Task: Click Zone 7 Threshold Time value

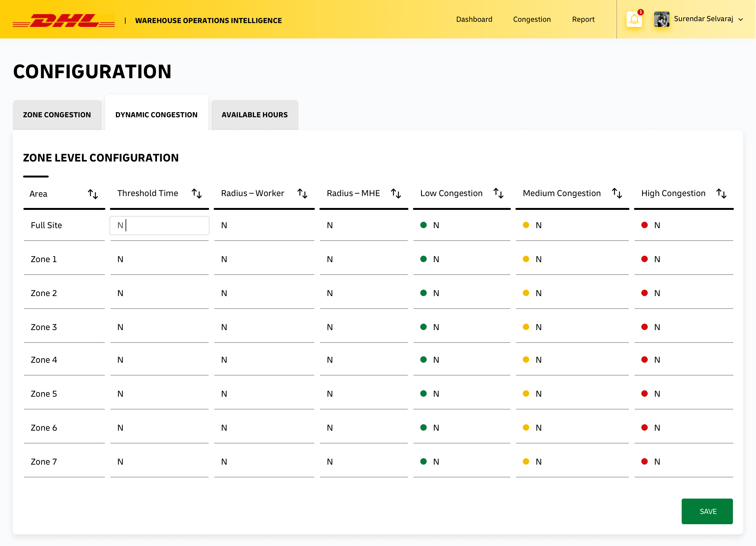Action: coord(120,462)
